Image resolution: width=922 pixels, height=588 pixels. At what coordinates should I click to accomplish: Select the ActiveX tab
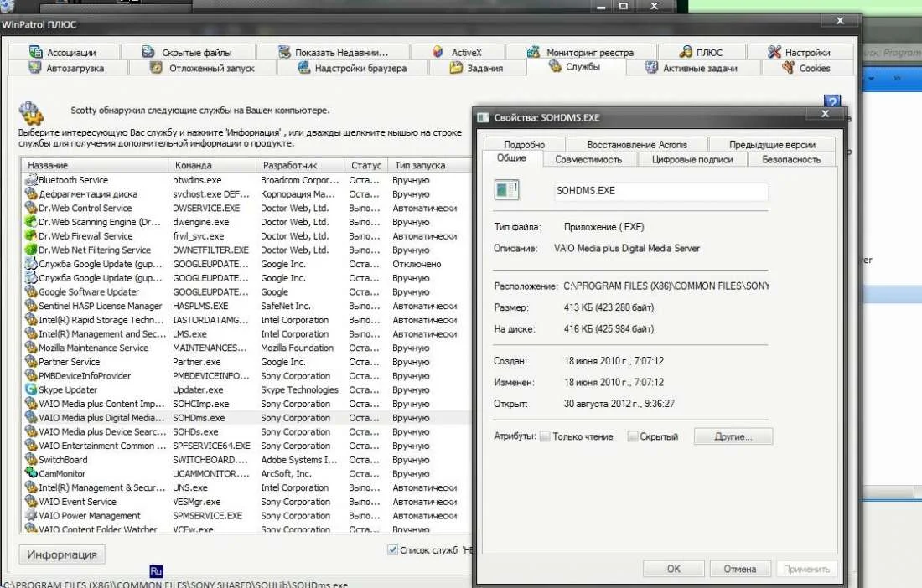[457, 52]
